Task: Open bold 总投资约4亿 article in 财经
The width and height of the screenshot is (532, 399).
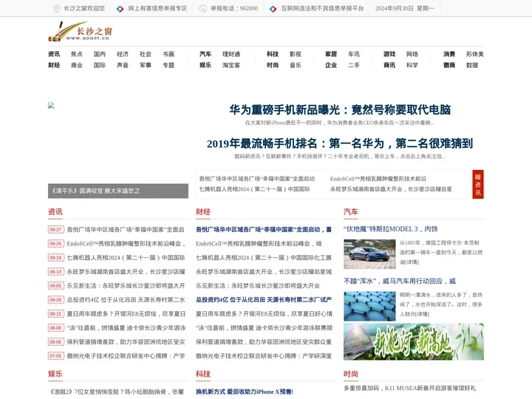Action: [x=264, y=300]
